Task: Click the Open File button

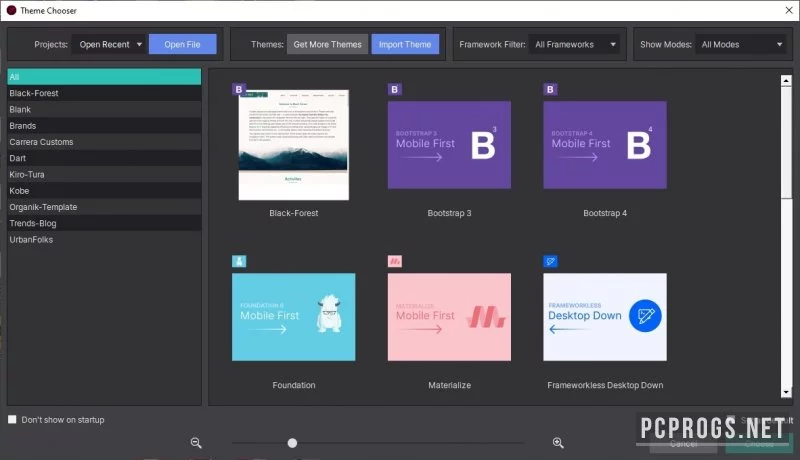Action: [x=183, y=44]
